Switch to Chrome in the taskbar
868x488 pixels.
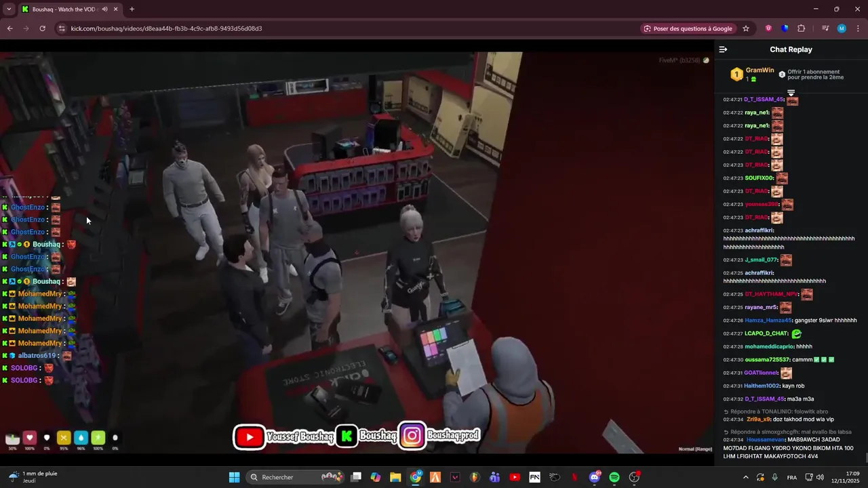(x=416, y=477)
